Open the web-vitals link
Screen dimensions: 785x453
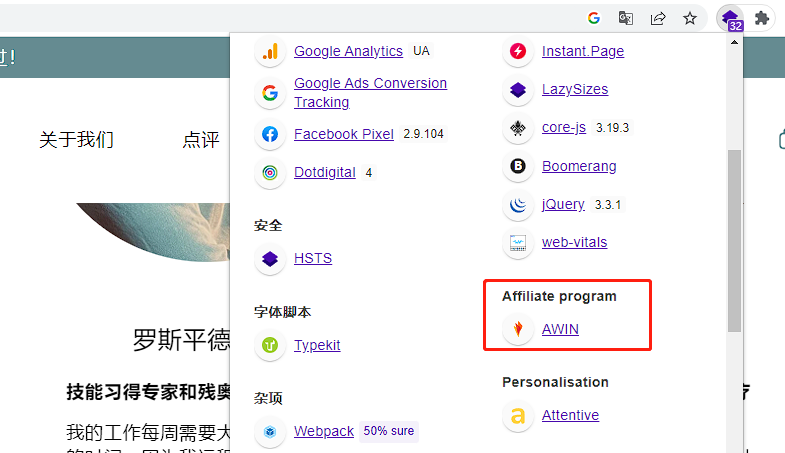coord(574,242)
